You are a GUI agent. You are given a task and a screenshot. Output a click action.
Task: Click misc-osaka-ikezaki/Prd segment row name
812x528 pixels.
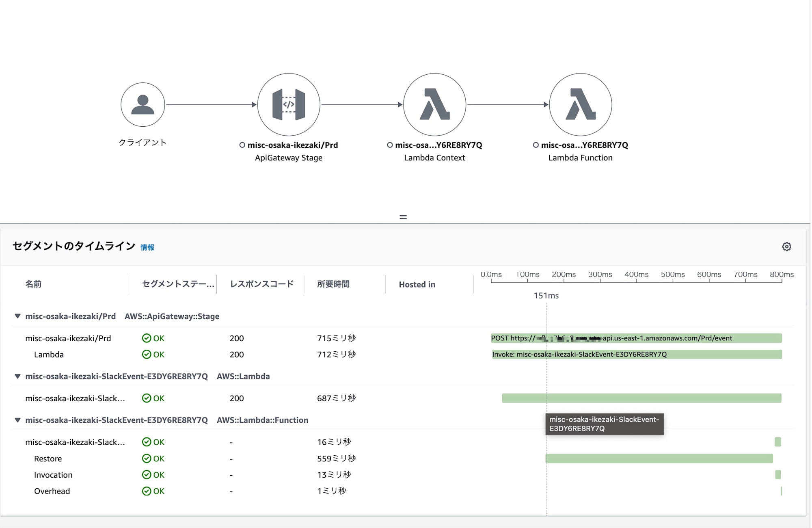point(68,338)
